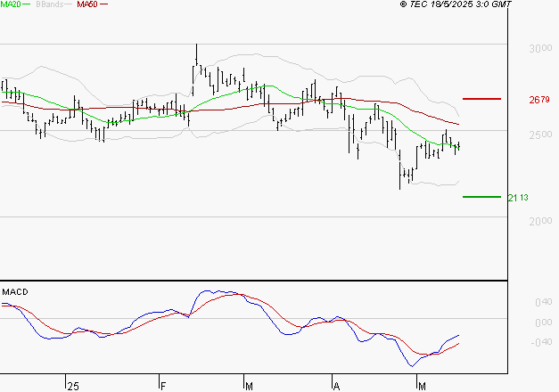Click the 000 MACD zero axis label

tap(542, 322)
